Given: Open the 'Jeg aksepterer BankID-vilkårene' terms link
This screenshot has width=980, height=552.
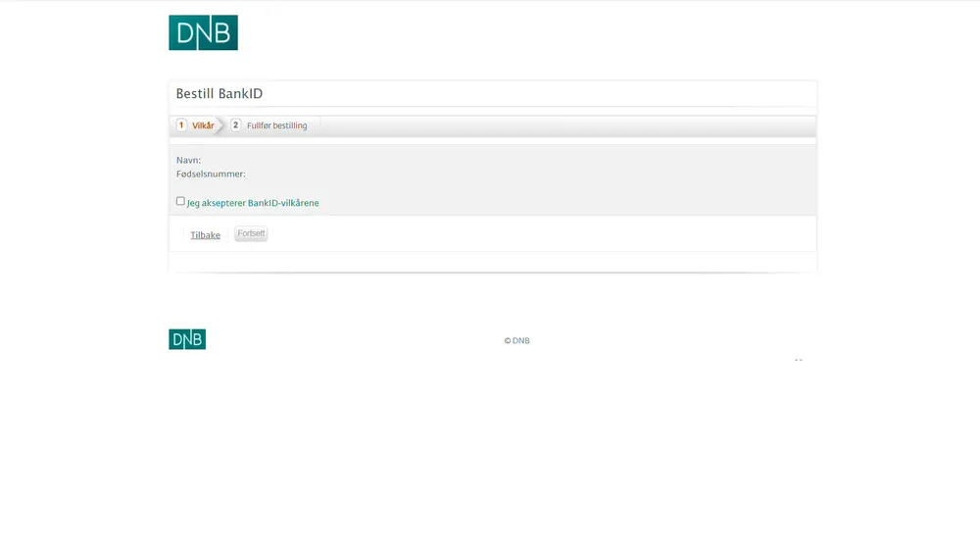Looking at the screenshot, I should coord(253,203).
